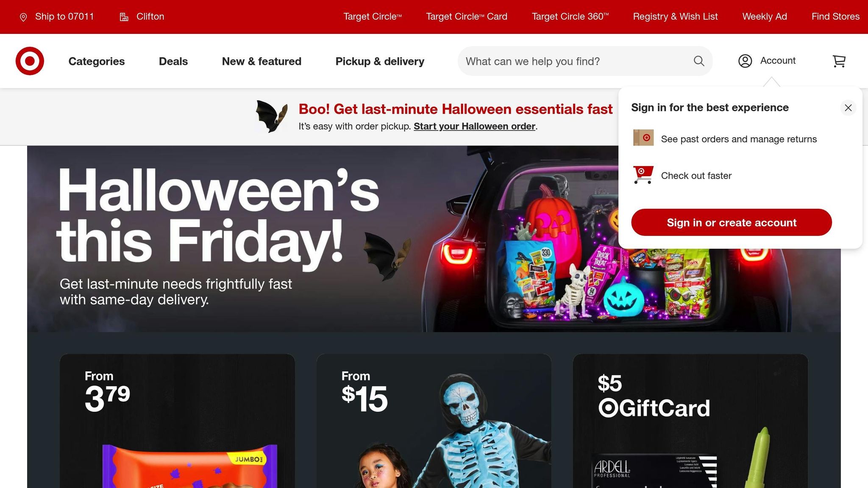This screenshot has height=488, width=868.
Task: Expand the Categories menu
Action: point(97,61)
